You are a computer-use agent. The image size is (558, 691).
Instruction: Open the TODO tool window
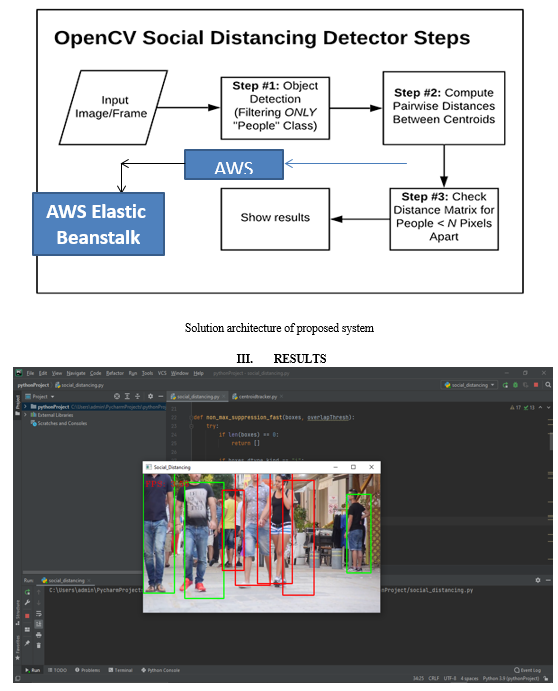coord(57,670)
